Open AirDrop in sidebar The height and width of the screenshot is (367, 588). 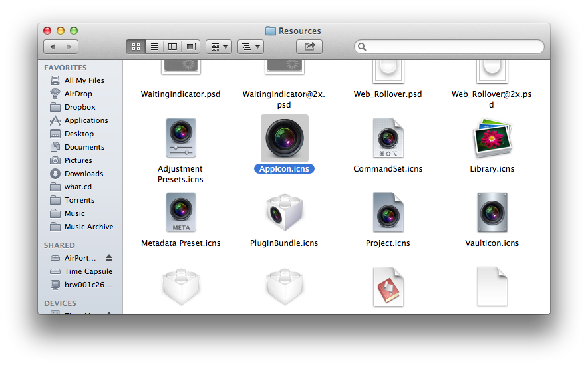click(78, 94)
